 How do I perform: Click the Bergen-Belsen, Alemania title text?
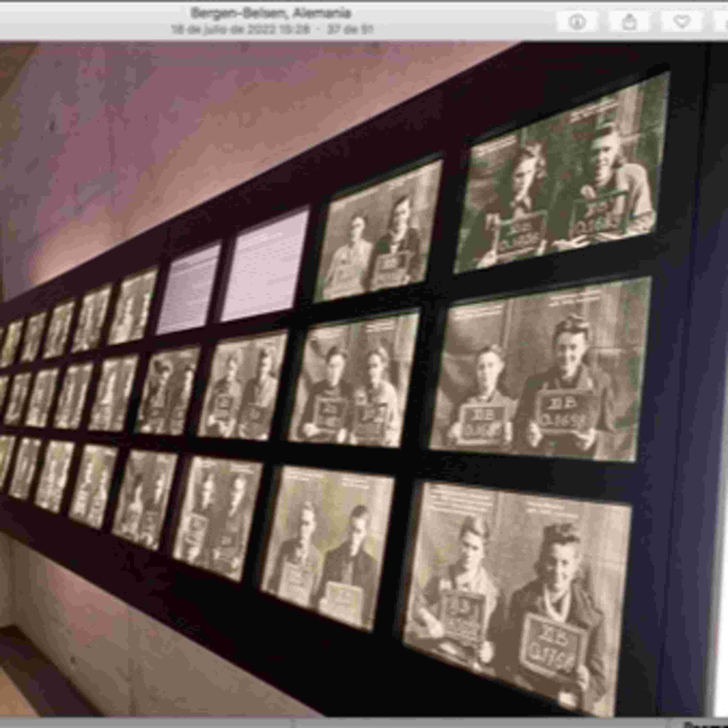pos(271,13)
